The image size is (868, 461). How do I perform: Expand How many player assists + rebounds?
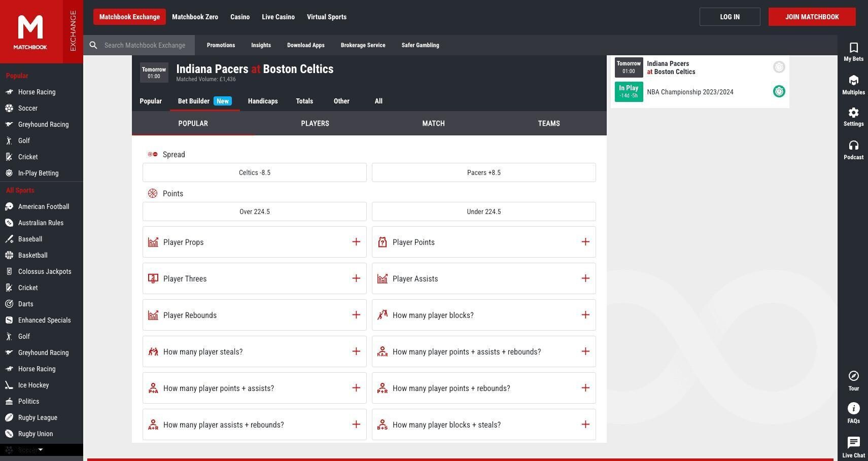coord(356,424)
